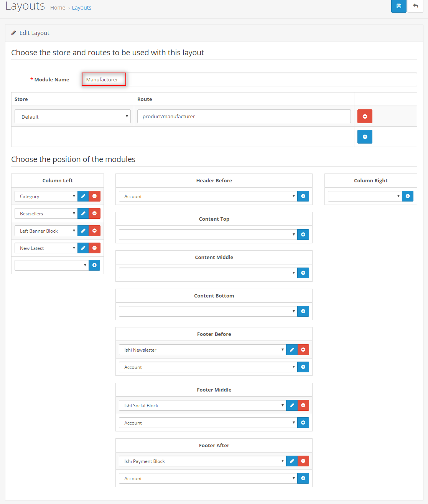428x504 pixels.
Task: Open the Header Before Account dropdown
Action: [x=207, y=196]
